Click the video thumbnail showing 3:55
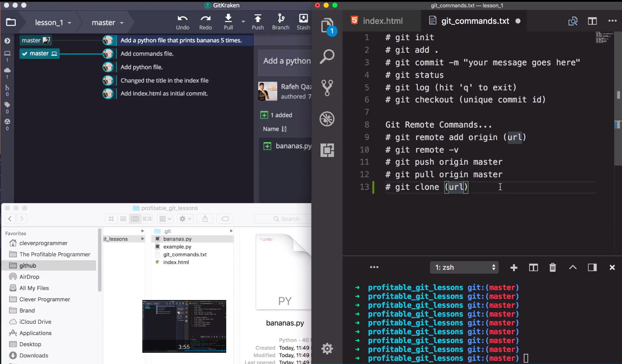622x364 pixels. click(x=184, y=326)
